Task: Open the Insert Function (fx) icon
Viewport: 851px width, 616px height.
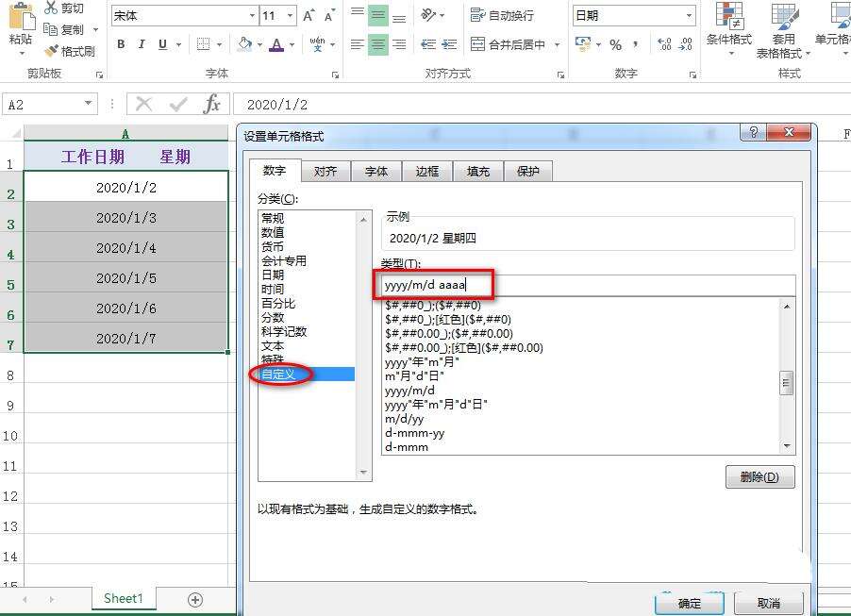Action: point(215,104)
